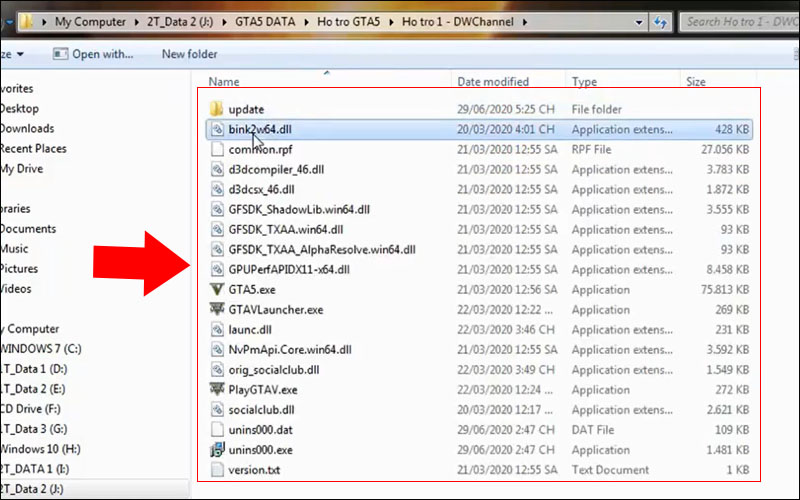Screen dimensions: 800x500
Task: Go to My Computer in breadcrumb
Action: 90,22
